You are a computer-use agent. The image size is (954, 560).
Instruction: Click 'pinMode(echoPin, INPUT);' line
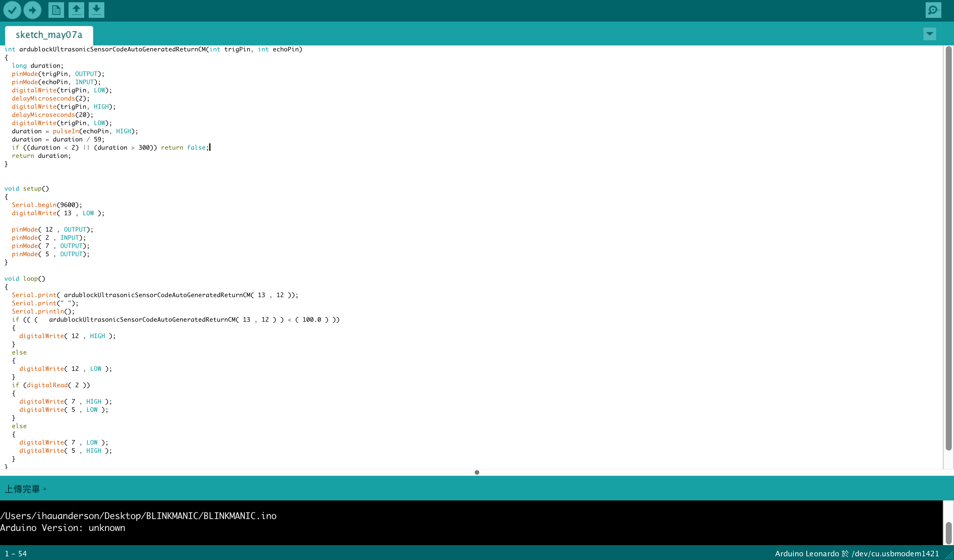pyautogui.click(x=56, y=82)
